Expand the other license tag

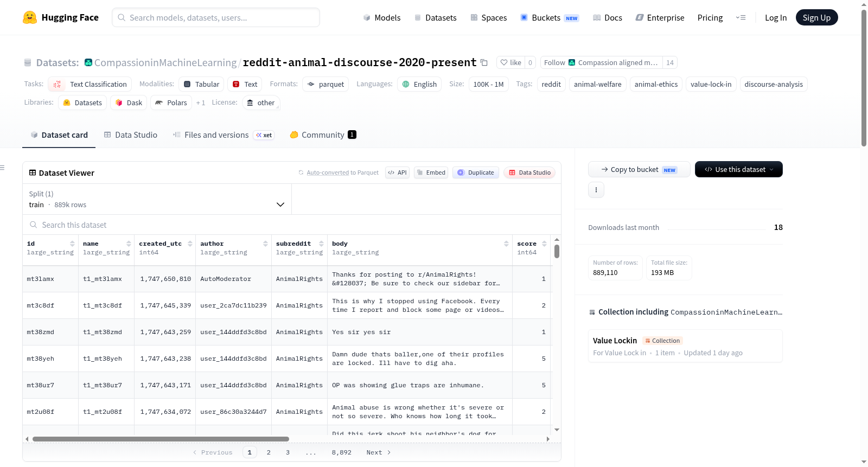(260, 103)
